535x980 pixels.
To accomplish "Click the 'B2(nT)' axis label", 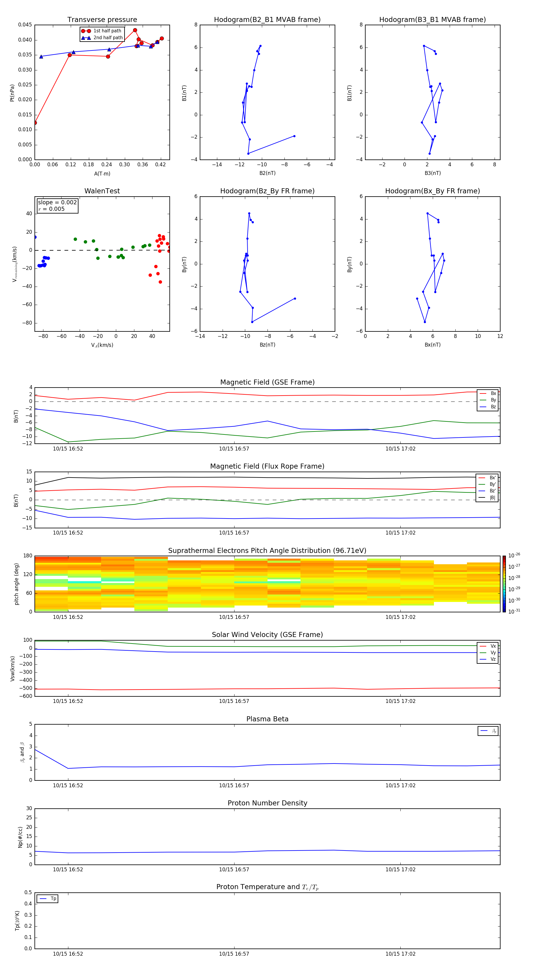I will pyautogui.click(x=267, y=173).
